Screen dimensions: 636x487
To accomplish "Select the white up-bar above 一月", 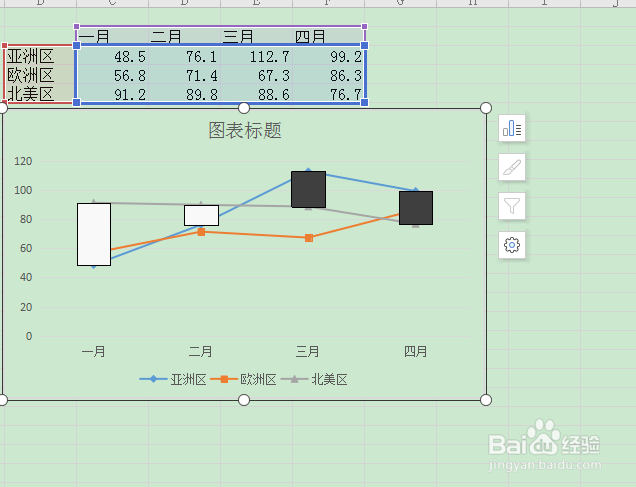I will tap(94, 234).
